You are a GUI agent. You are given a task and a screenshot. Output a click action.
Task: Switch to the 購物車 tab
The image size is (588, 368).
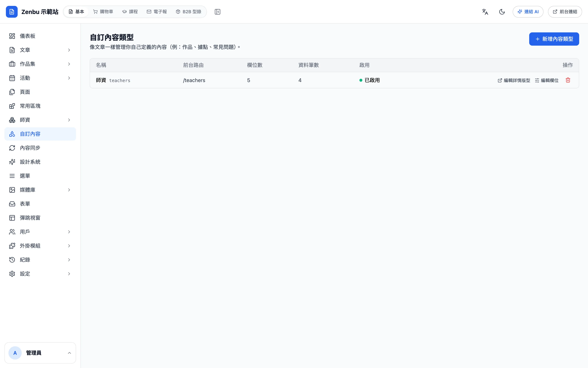click(x=103, y=12)
